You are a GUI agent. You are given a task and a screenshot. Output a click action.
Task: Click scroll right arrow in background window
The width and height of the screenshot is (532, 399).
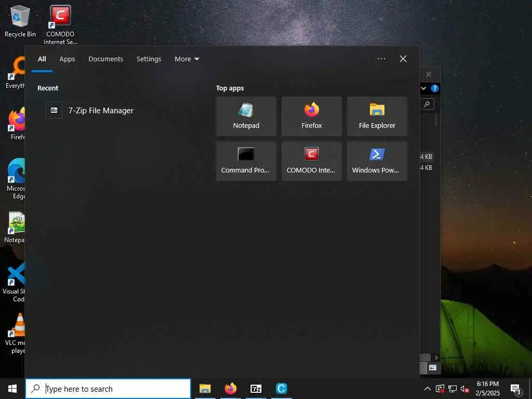click(x=436, y=357)
